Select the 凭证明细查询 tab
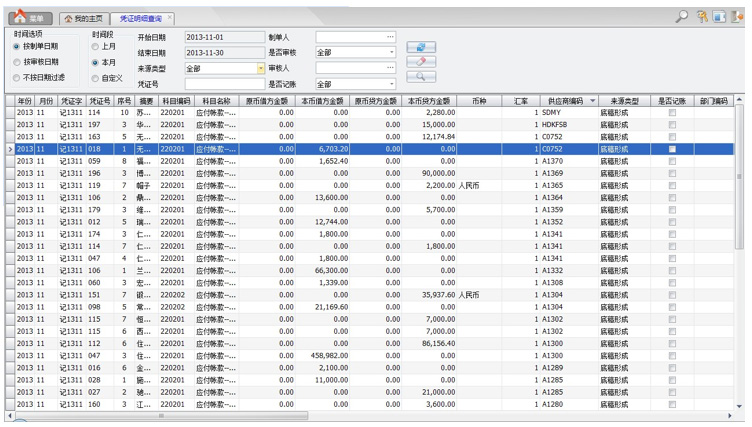The image size is (752, 427). (x=140, y=18)
